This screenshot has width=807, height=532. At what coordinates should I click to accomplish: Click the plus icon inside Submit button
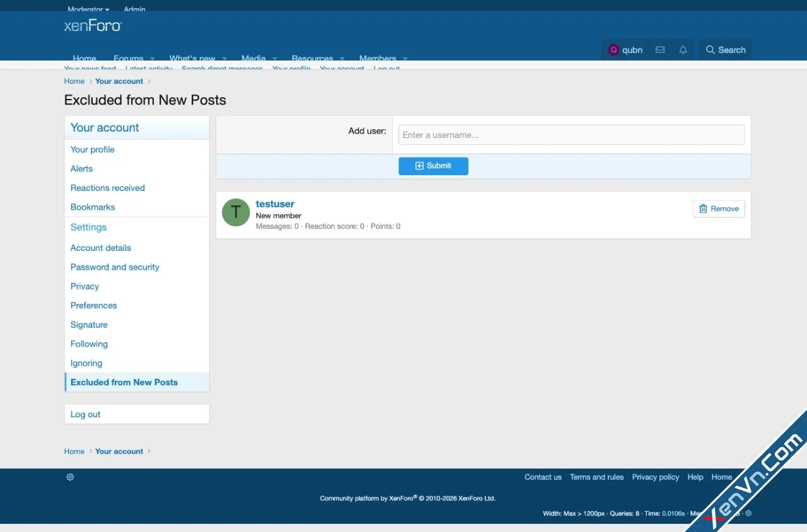pos(419,166)
